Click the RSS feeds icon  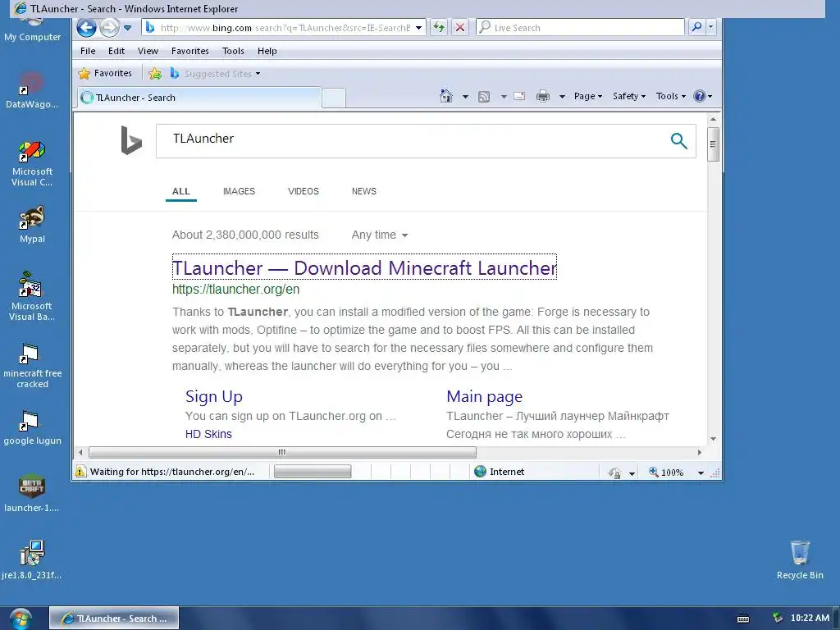click(484, 97)
